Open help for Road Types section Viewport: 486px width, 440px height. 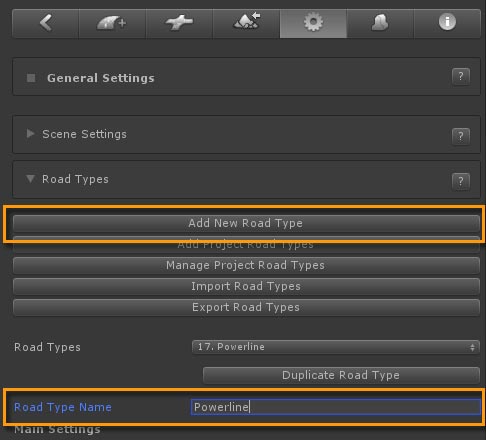pos(461,182)
